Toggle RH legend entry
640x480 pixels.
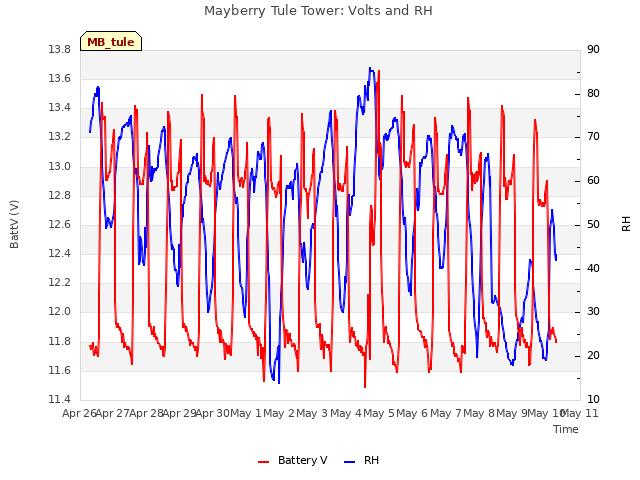pos(362,460)
